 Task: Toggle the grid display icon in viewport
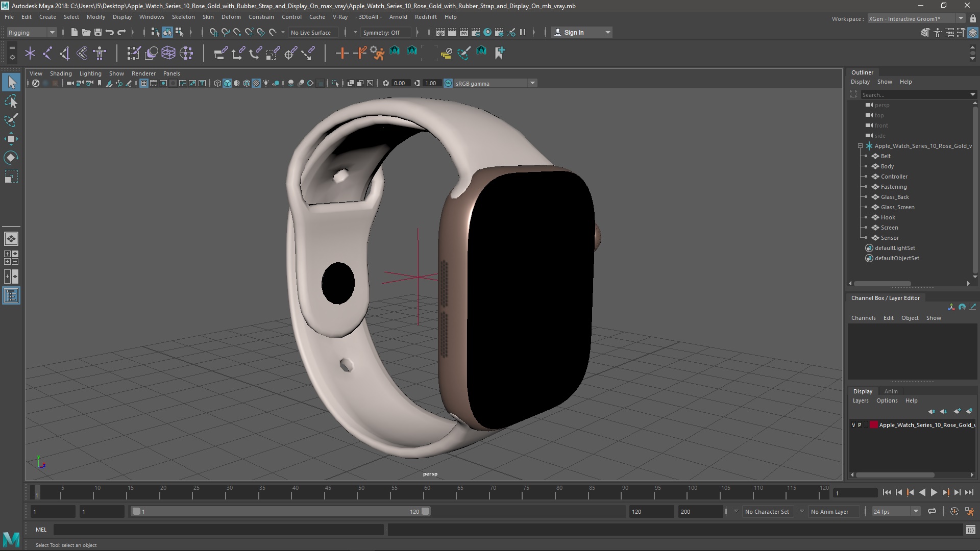coord(144,83)
